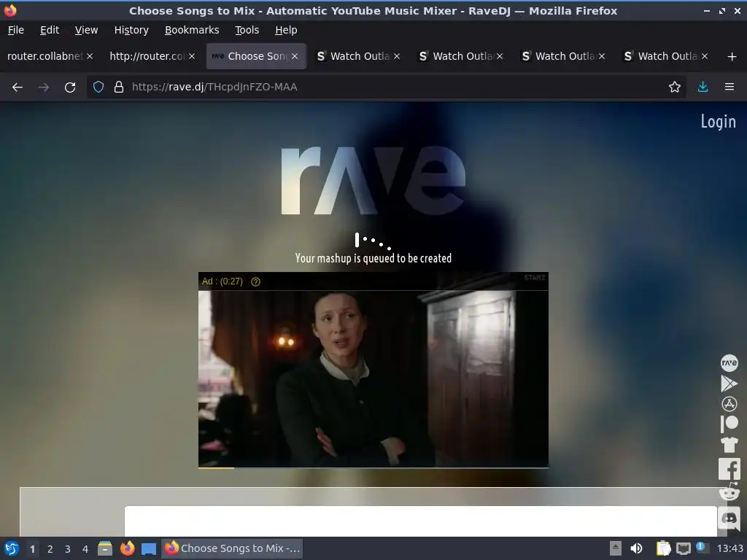Close the http://router.col tab
This screenshot has height=560, width=747.
pyautogui.click(x=192, y=56)
